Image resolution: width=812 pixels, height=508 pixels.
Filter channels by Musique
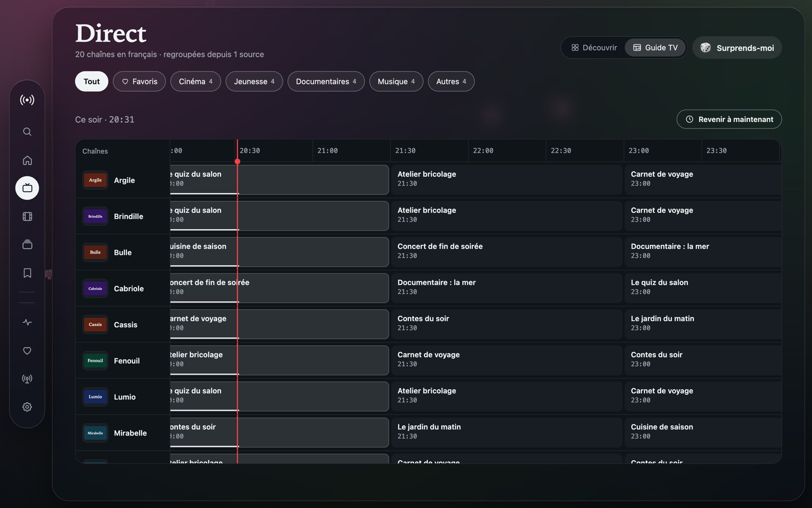(396, 81)
